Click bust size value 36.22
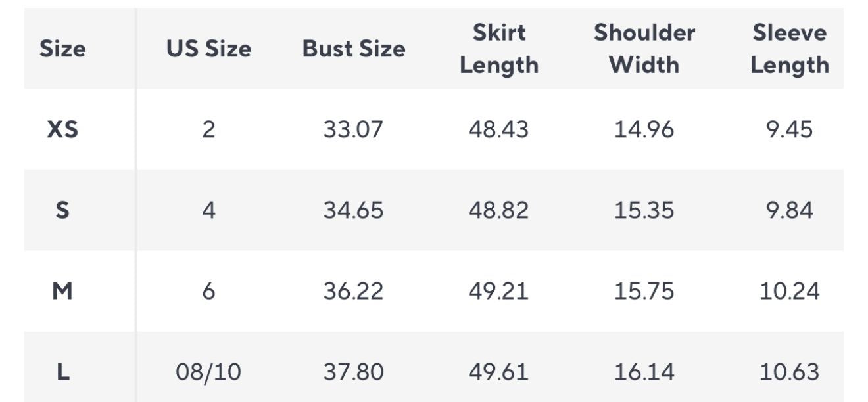Viewport: 868px width, 402px height. click(353, 291)
